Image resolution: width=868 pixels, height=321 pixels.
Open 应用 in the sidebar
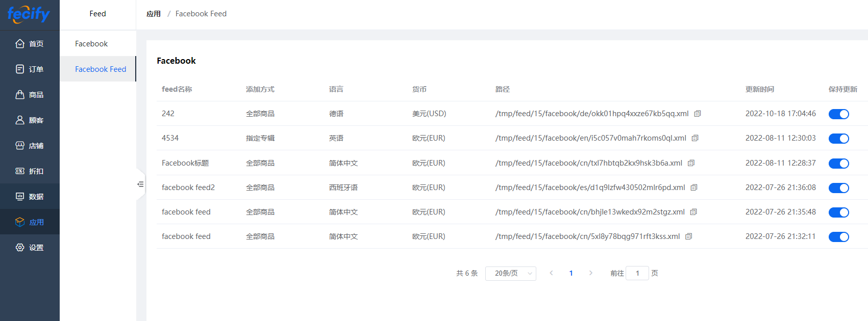30,222
